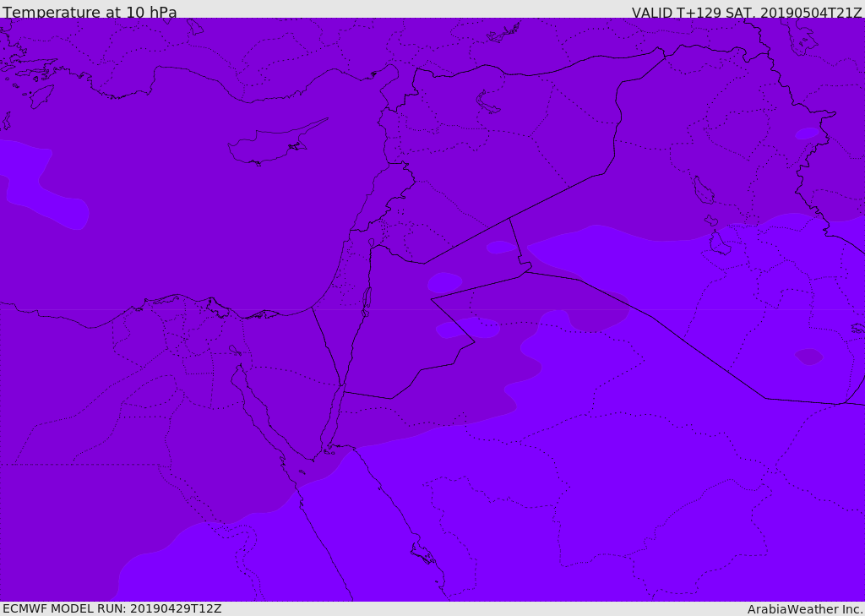Image resolution: width=865 pixels, height=616 pixels.
Task: Click the 'ArabiaWeather Inc.' credit text
Action: pyautogui.click(x=804, y=609)
